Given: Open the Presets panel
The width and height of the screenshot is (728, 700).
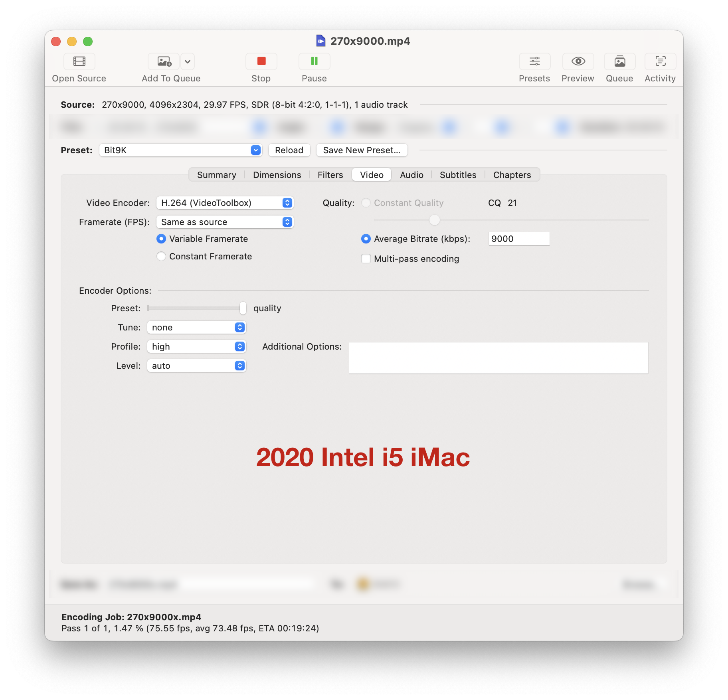Looking at the screenshot, I should tap(534, 61).
